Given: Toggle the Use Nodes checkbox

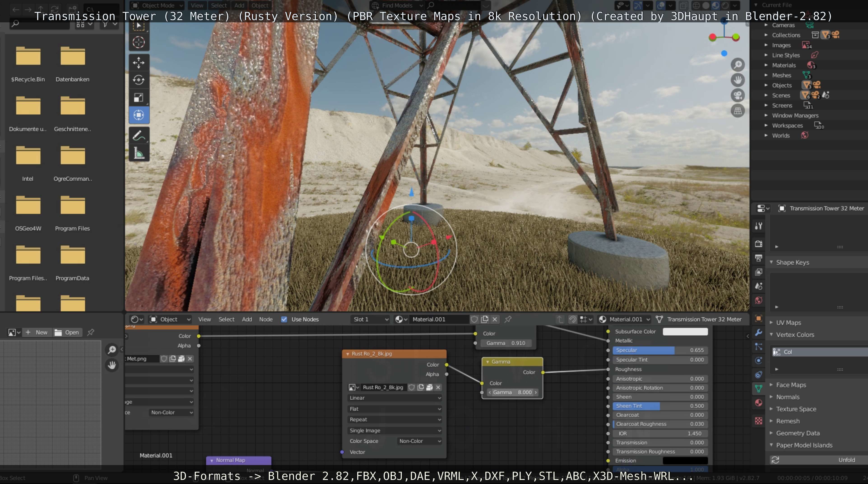Looking at the screenshot, I should coord(284,319).
